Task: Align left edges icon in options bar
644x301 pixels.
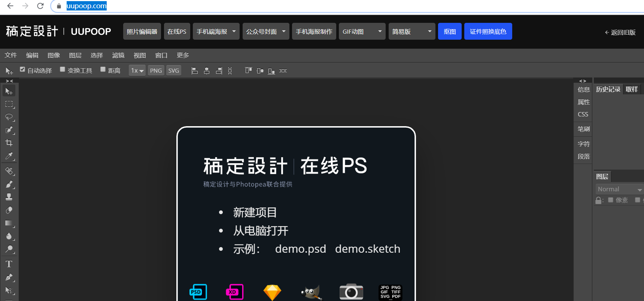Action: pyautogui.click(x=195, y=71)
